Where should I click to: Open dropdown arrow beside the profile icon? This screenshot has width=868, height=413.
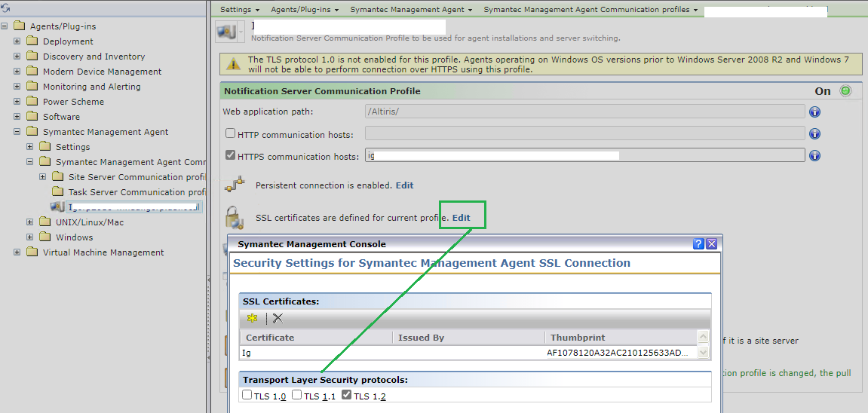(241, 32)
